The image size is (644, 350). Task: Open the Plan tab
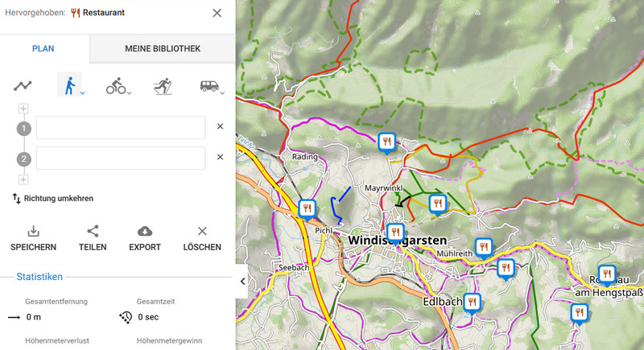[x=43, y=48]
